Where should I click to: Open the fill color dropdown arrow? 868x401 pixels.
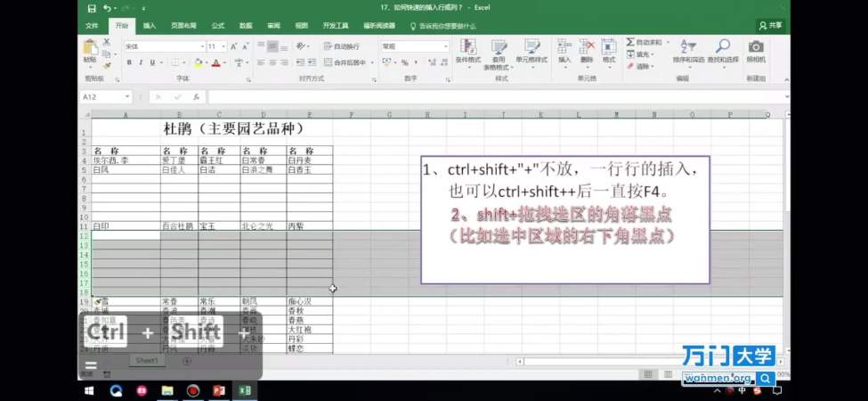click(x=206, y=62)
